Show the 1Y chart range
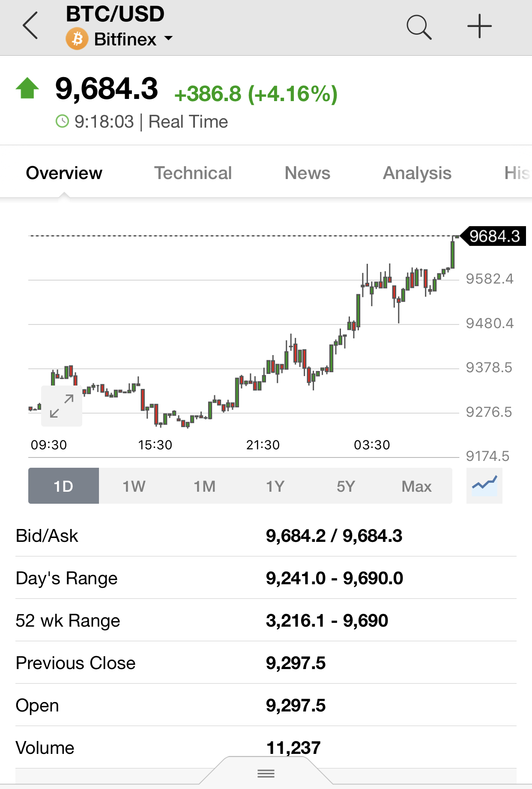This screenshot has width=532, height=789. (x=275, y=486)
